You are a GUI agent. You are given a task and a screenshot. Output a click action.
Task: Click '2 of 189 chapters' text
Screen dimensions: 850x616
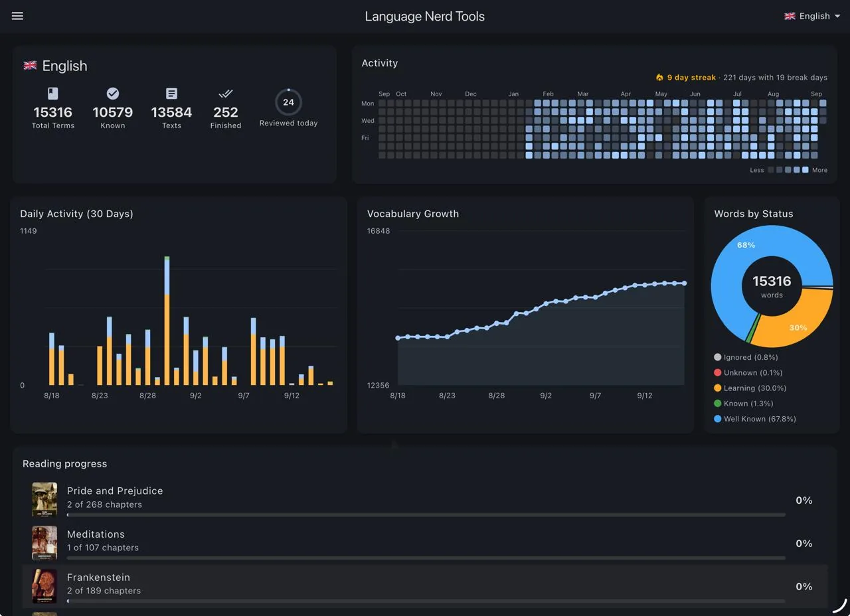[104, 591]
